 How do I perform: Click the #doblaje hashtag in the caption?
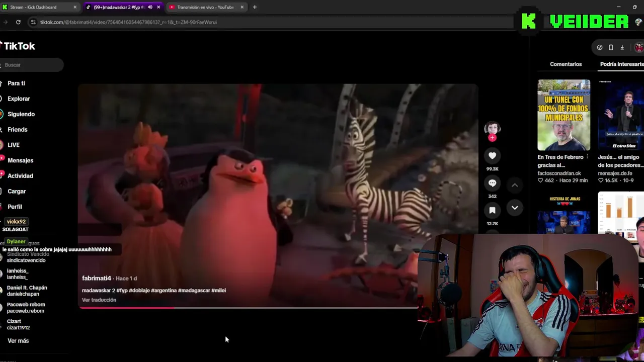point(139,291)
